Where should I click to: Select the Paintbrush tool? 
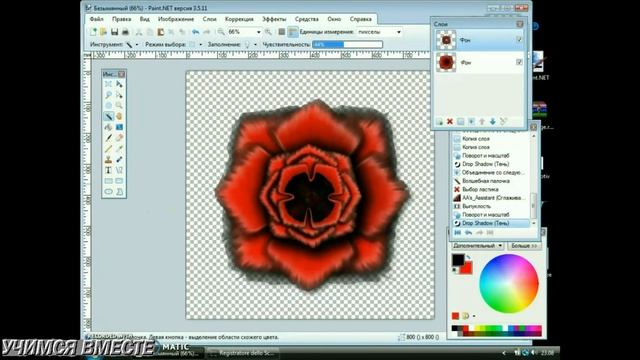[x=109, y=138]
